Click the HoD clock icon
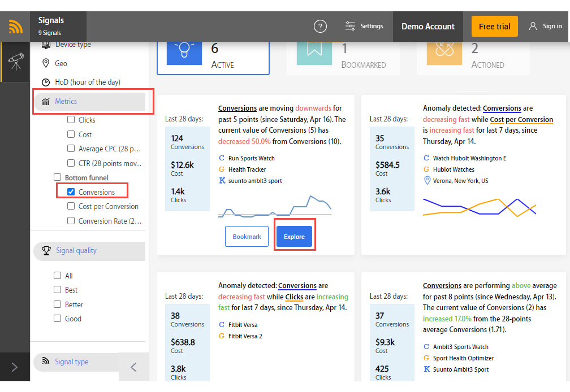 pyautogui.click(x=46, y=82)
